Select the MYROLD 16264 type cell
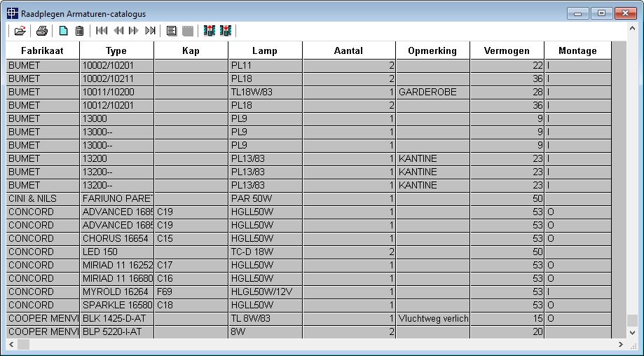644x356 pixels. pos(116,292)
